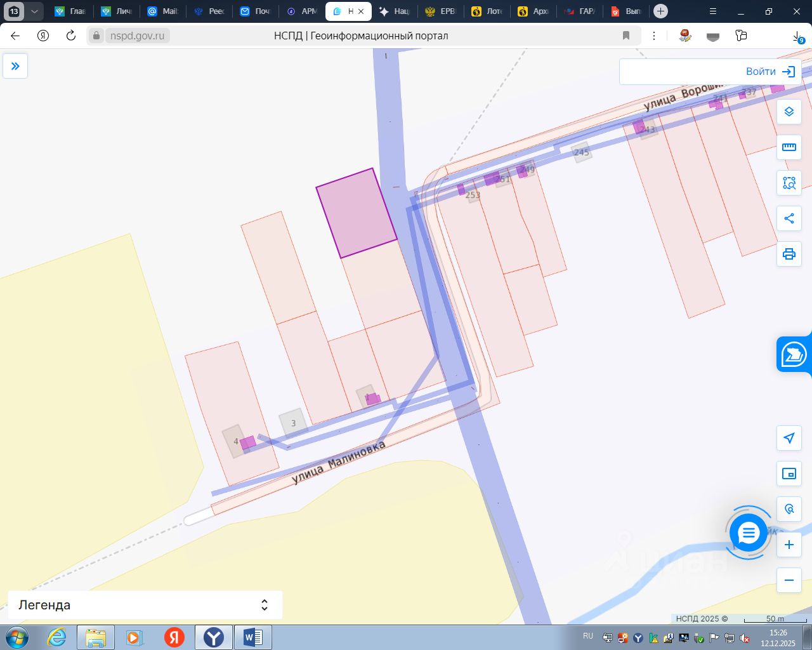
Task: Click the Action Center flag tray icon
Action: click(714, 638)
